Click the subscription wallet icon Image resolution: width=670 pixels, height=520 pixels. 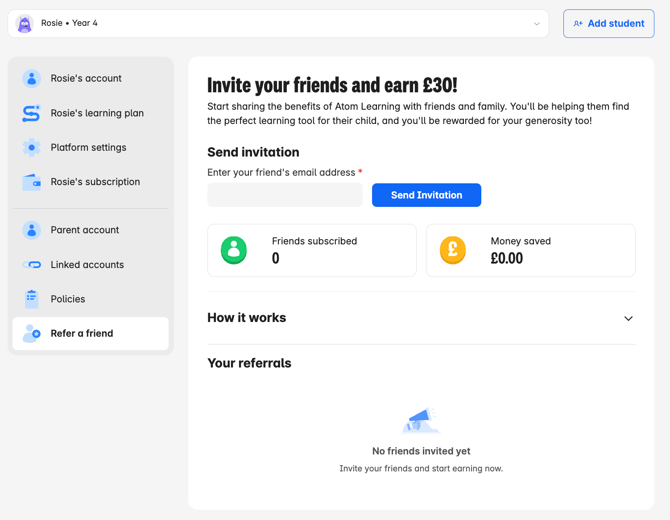[32, 182]
